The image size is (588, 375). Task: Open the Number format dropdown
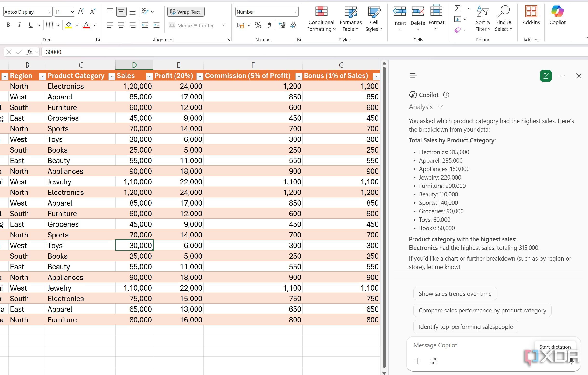296,12
